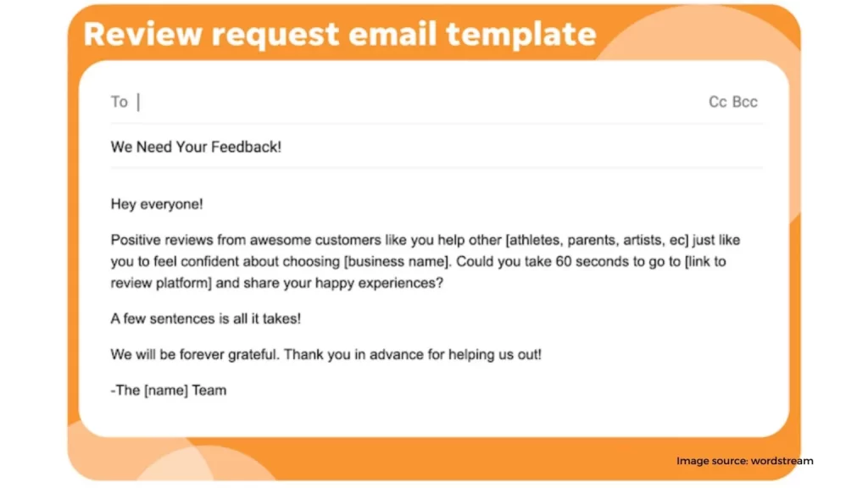Viewport: 868px width, 488px height.
Task: Click the Thank you in advance sentence
Action: tap(413, 355)
